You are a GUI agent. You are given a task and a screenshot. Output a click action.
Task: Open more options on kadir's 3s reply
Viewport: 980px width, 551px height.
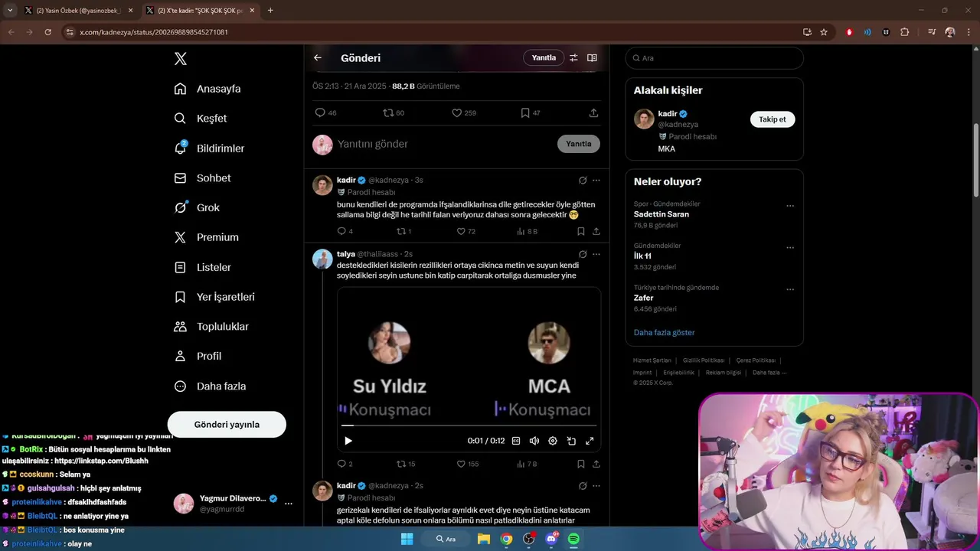(596, 180)
